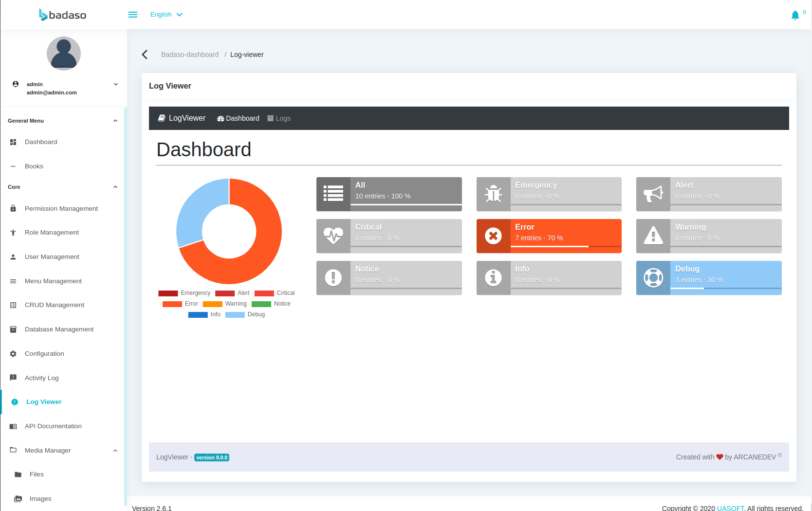Click the Badaso-dashboard breadcrumb link
The image size is (812, 511).
[x=190, y=55]
